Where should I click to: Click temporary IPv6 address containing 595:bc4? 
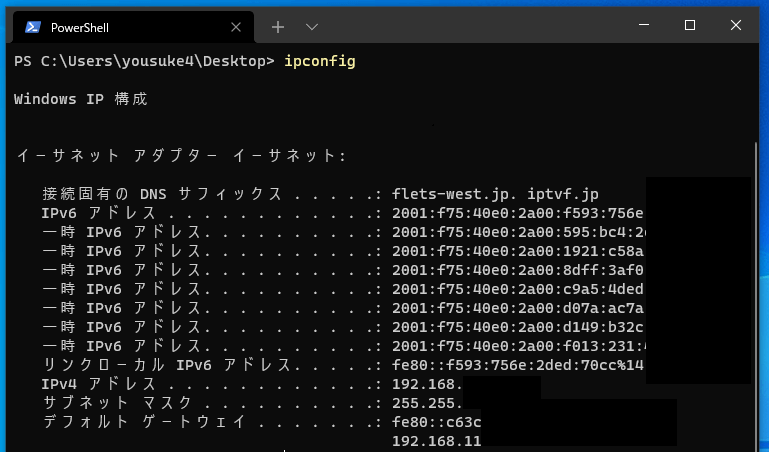point(519,232)
